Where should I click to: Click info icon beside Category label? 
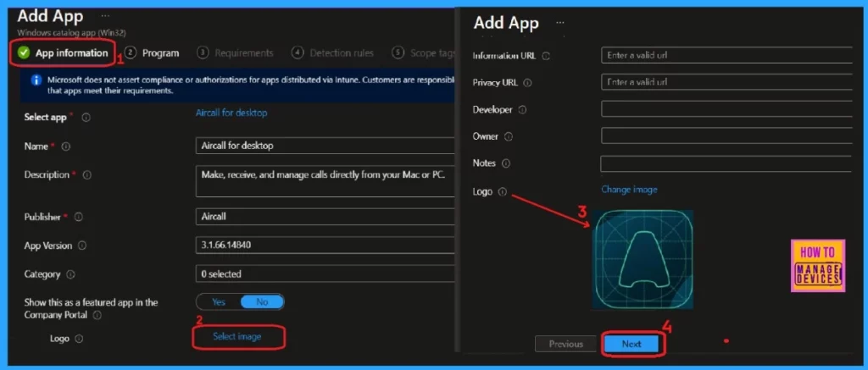(70, 274)
